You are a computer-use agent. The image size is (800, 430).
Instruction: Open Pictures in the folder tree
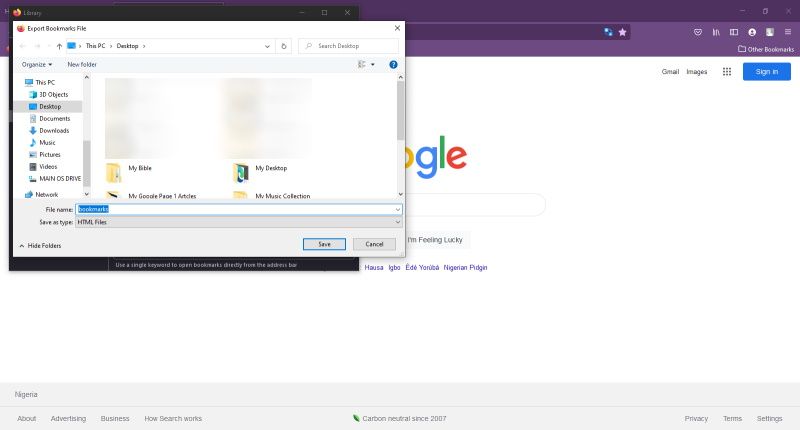click(49, 155)
